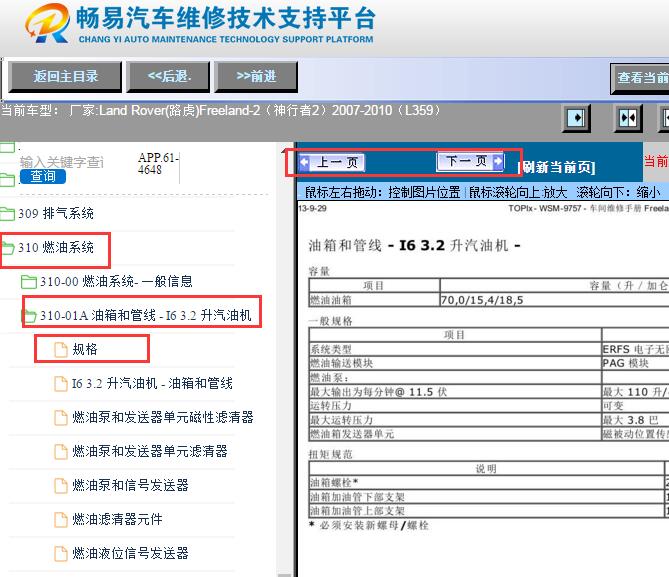Open 燃油液位信号发送器 document
This screenshot has width=669, height=577.
pos(130,554)
